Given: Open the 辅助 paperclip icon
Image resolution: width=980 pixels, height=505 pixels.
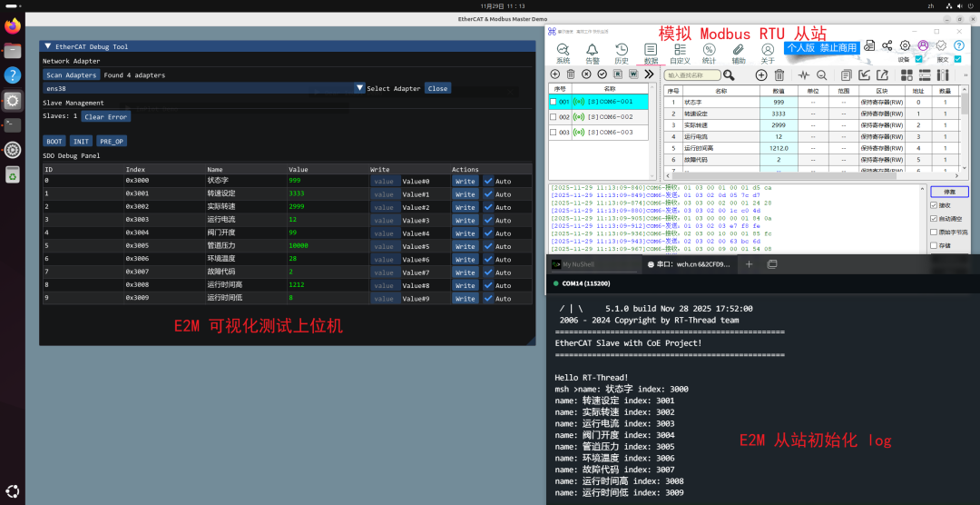Looking at the screenshot, I should (x=739, y=53).
